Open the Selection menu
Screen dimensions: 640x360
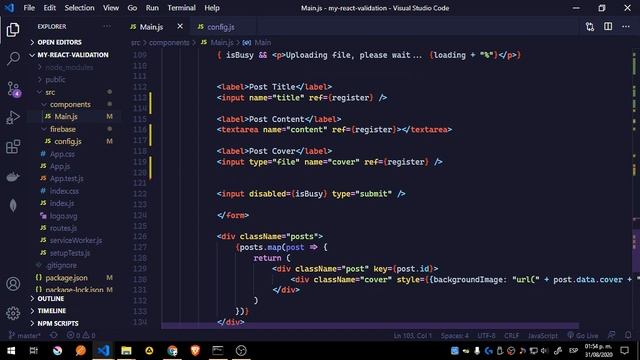coord(79,8)
